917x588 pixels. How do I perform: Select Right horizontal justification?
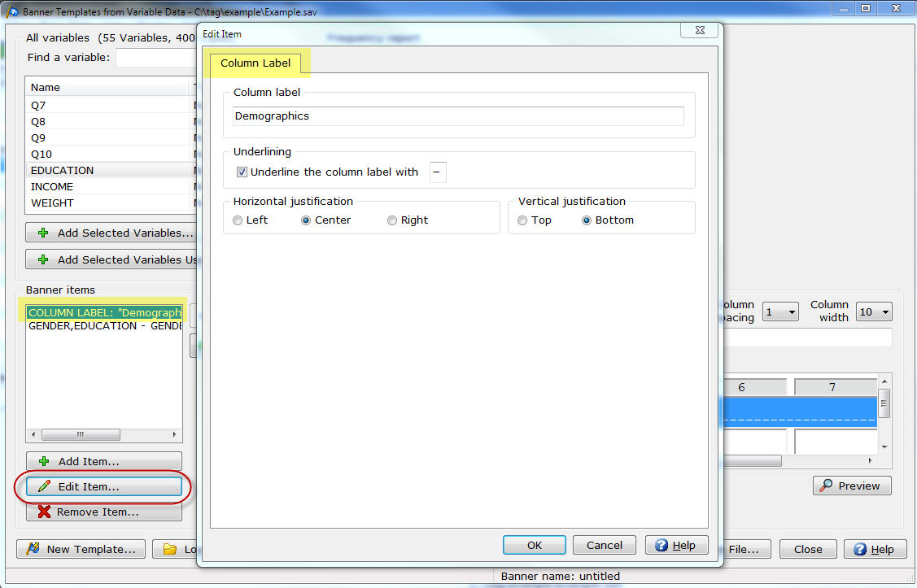point(392,220)
